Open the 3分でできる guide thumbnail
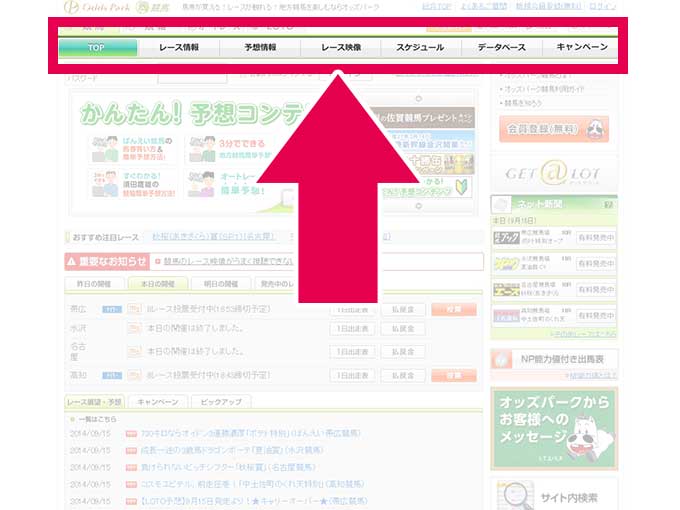This screenshot has height=510, width=680. 230,149
